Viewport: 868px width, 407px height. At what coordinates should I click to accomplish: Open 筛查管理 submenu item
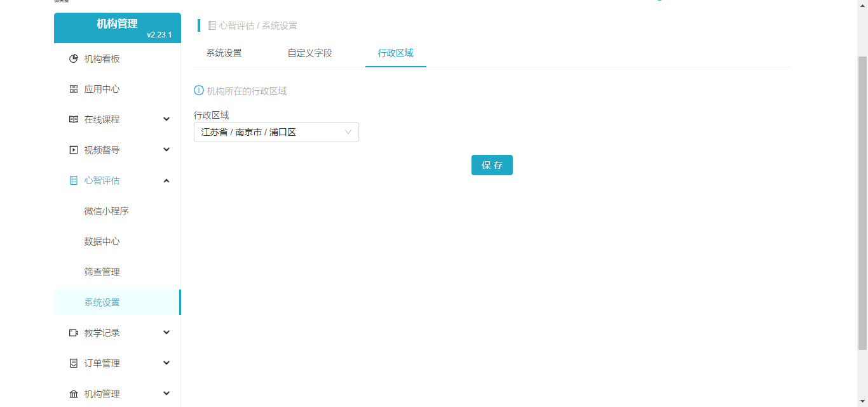102,272
